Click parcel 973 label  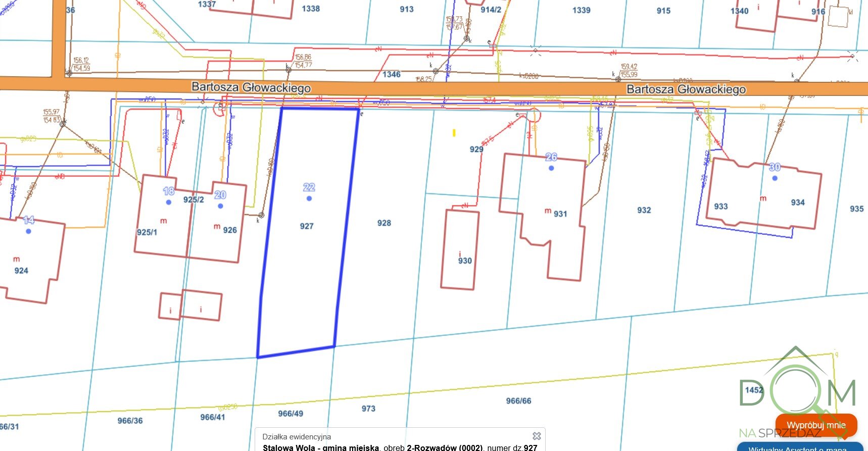point(368,409)
